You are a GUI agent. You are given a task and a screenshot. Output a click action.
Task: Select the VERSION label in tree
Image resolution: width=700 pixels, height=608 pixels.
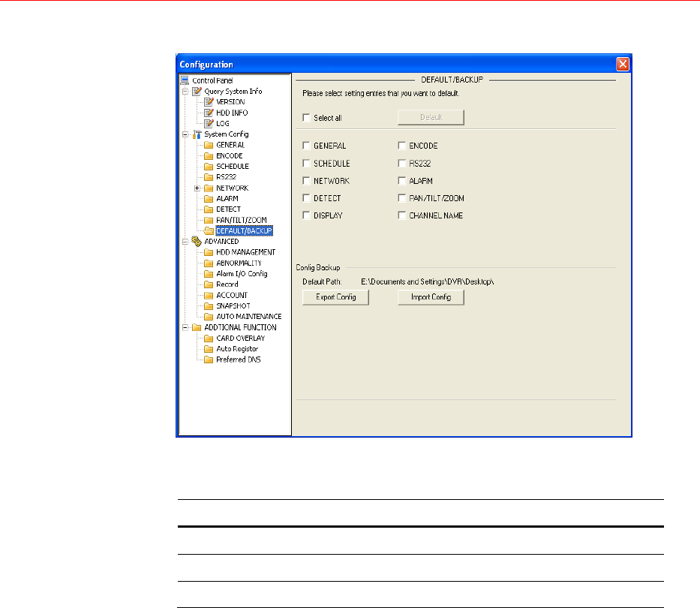[230, 102]
